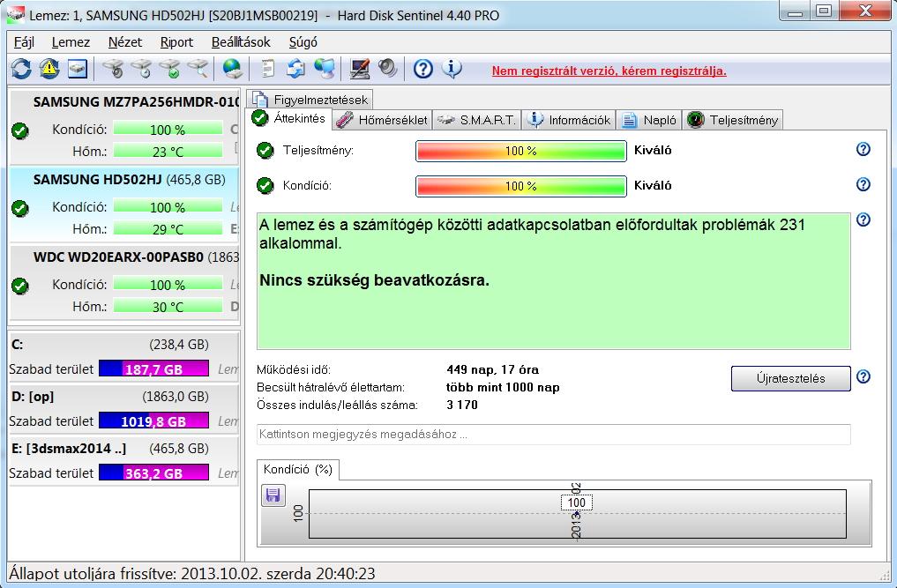The height and width of the screenshot is (588, 897).
Task: Click the Nem regisztrált verzió registration link
Action: [609, 71]
